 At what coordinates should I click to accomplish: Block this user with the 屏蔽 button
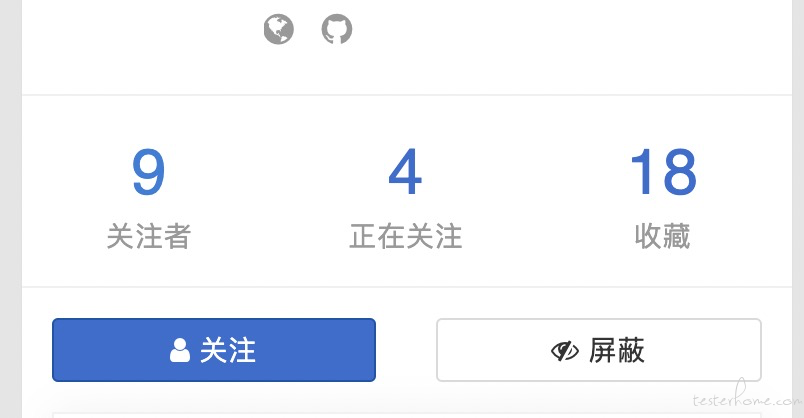coord(599,350)
